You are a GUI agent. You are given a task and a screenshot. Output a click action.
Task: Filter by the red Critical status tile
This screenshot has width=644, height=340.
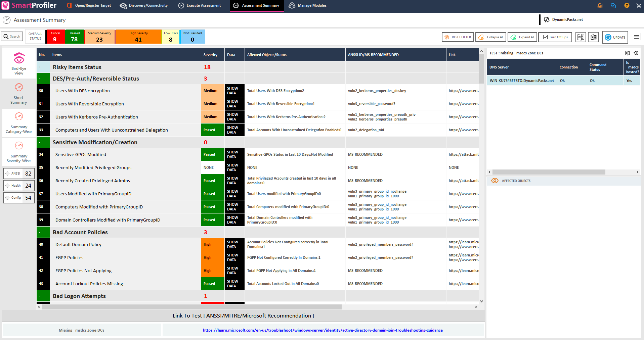pos(55,37)
